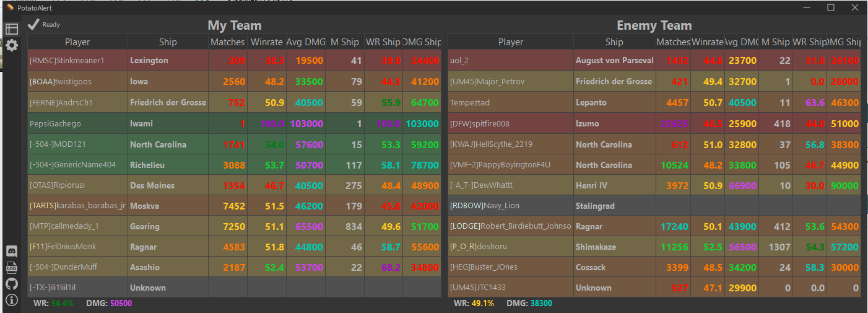Click the Ready checkmark status icon
The width and height of the screenshot is (868, 313).
[33, 24]
